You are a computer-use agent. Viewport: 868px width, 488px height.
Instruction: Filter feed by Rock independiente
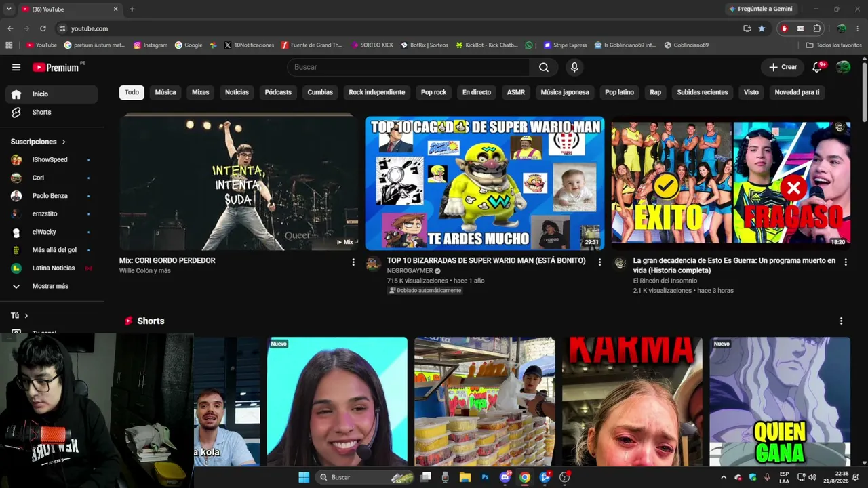click(x=377, y=92)
